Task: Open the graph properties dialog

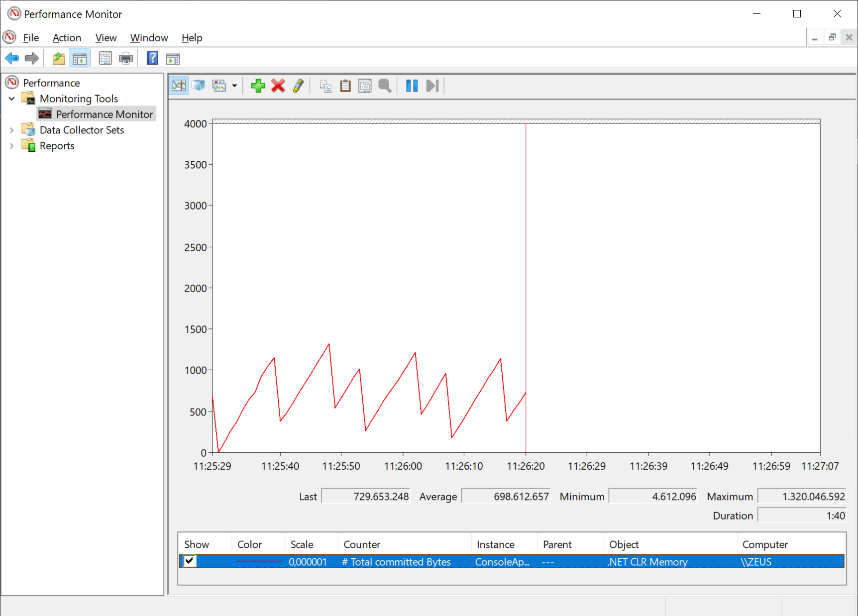Action: [365, 86]
